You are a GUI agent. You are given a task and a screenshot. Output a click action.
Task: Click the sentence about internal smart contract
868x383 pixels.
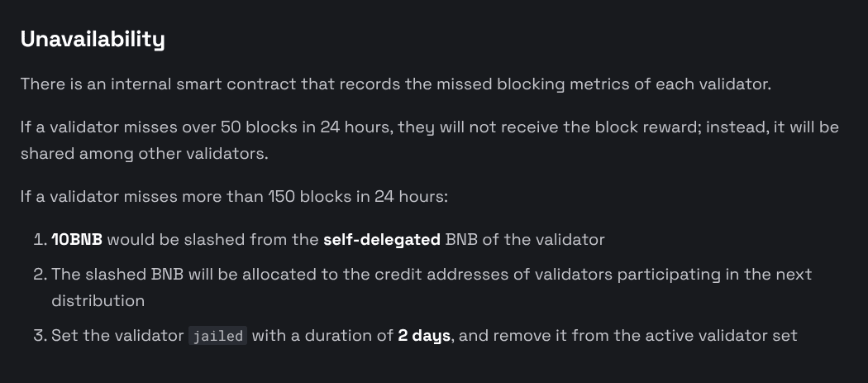point(396,84)
